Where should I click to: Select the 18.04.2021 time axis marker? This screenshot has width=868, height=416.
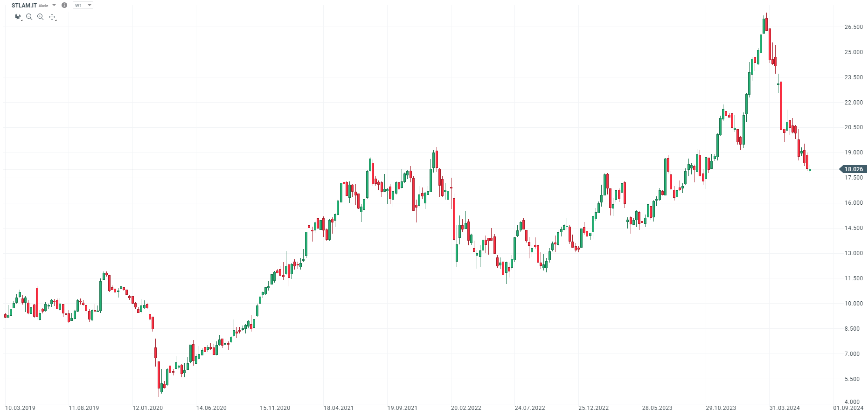click(339, 408)
